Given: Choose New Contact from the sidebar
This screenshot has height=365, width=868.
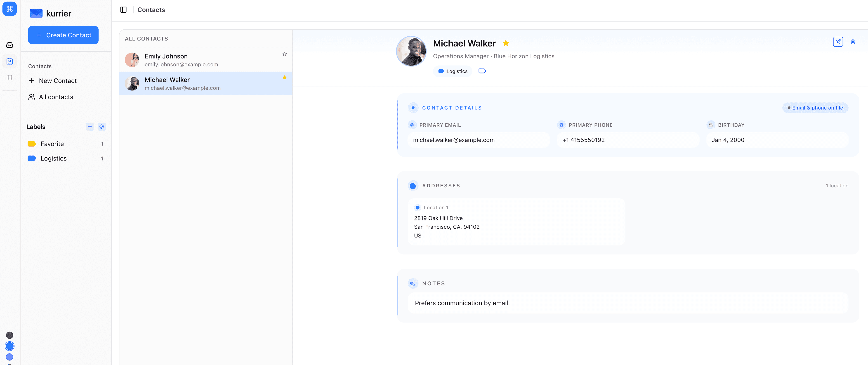Looking at the screenshot, I should pyautogui.click(x=58, y=80).
